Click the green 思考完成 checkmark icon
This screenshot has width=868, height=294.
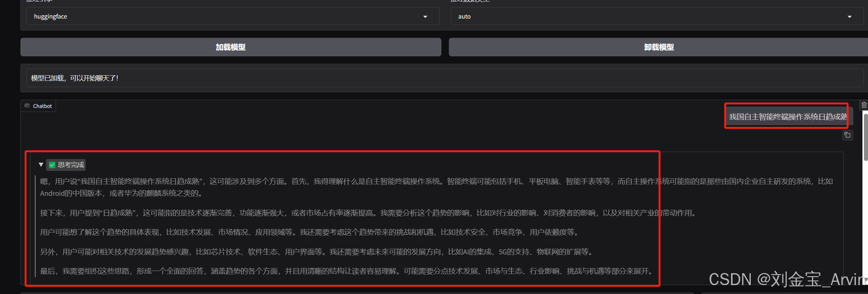tap(52, 165)
